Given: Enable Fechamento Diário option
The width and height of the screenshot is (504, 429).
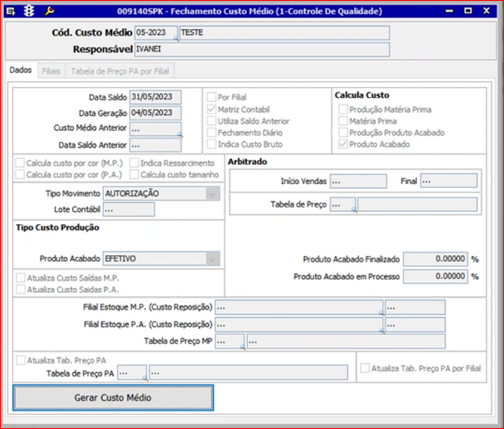Looking at the screenshot, I should 211,133.
